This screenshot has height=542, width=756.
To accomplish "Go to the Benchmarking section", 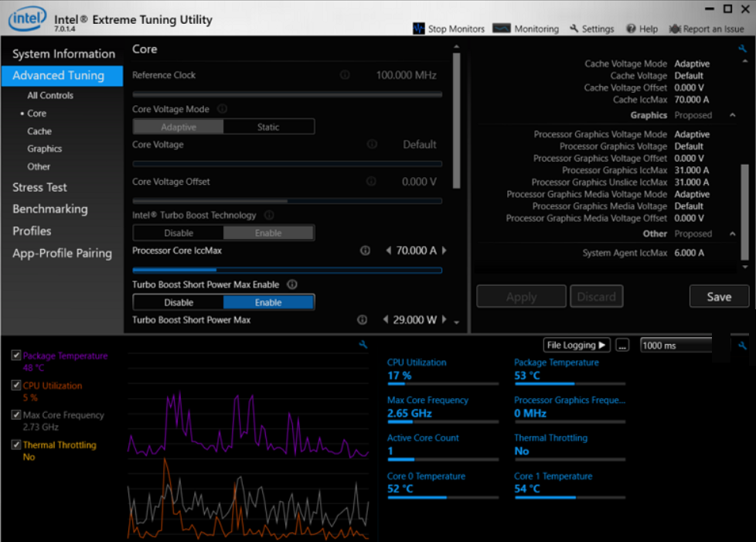I will (x=49, y=209).
